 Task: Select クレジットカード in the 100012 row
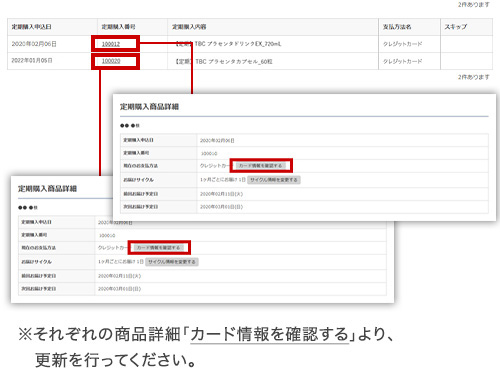[x=402, y=44]
